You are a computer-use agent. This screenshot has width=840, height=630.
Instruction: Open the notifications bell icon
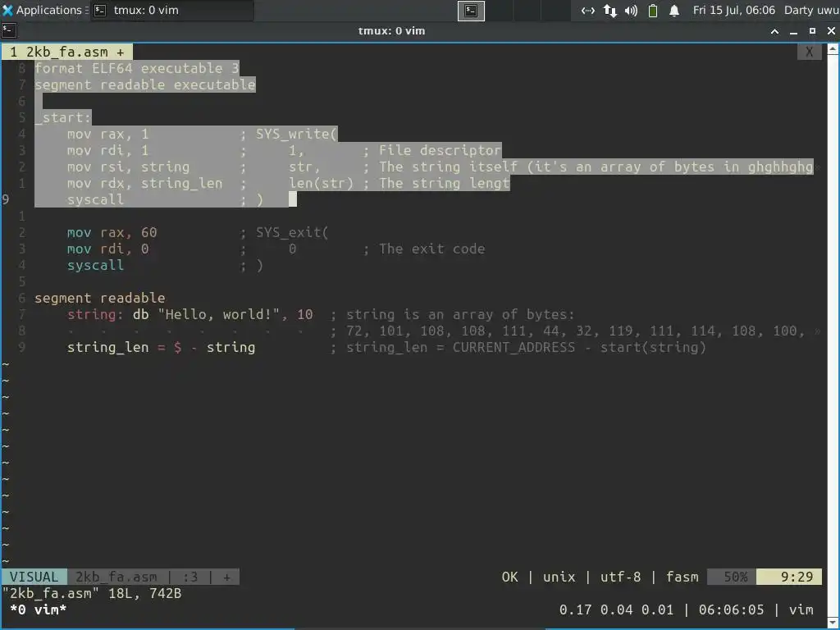[674, 11]
